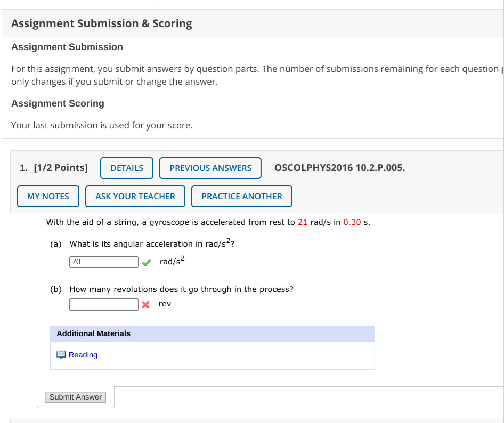Click part (a) angular acceleration question text
The height and width of the screenshot is (423, 504).
(152, 243)
